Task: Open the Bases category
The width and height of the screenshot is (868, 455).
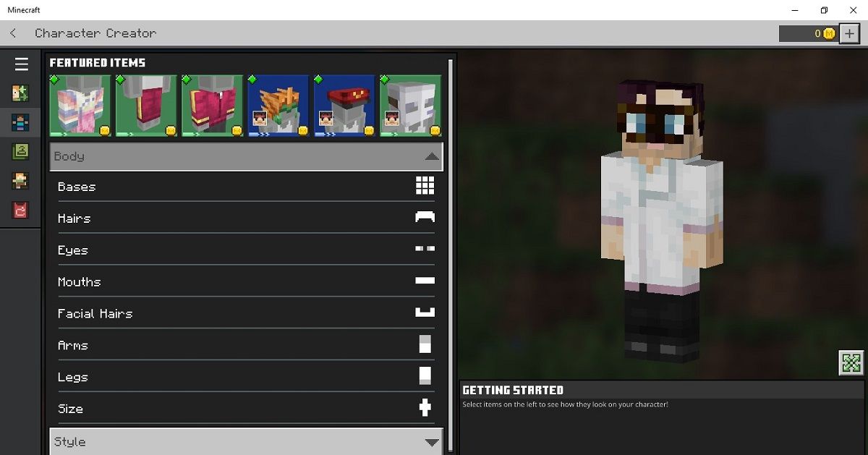Action: tap(246, 187)
